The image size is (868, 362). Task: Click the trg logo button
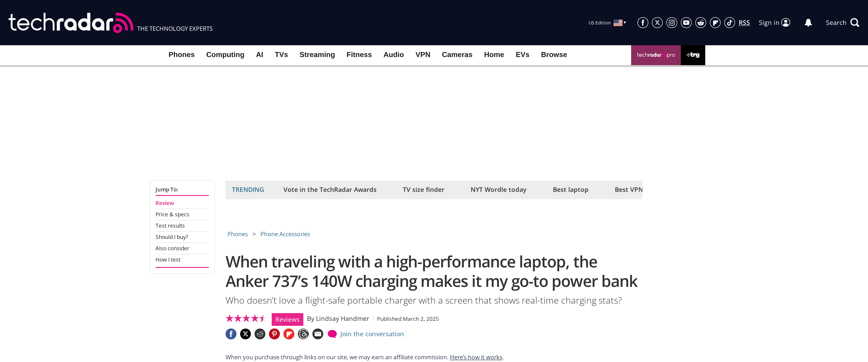tap(693, 55)
